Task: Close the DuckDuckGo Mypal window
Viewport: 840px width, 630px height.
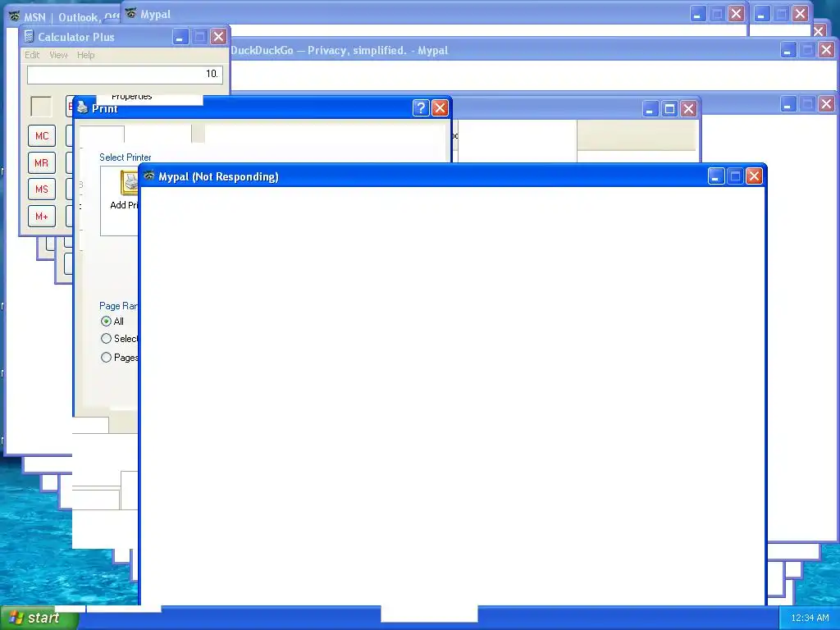Action: pyautogui.click(x=827, y=50)
